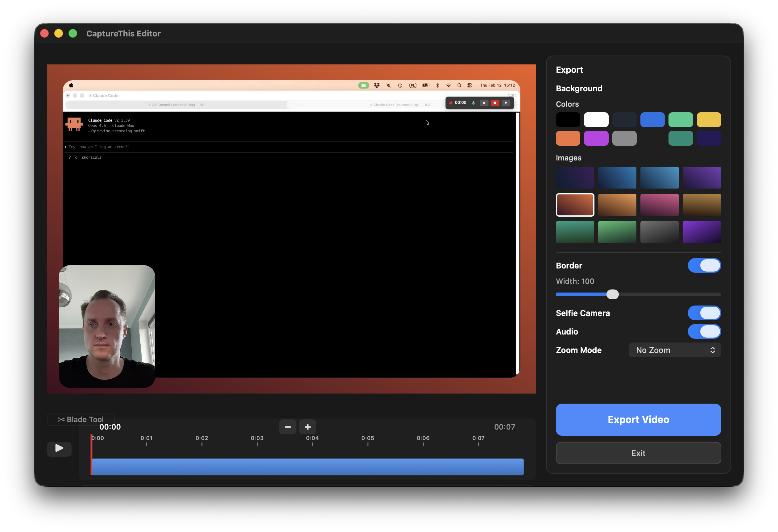This screenshot has width=778, height=532.
Task: Select the black background color
Action: click(x=568, y=119)
